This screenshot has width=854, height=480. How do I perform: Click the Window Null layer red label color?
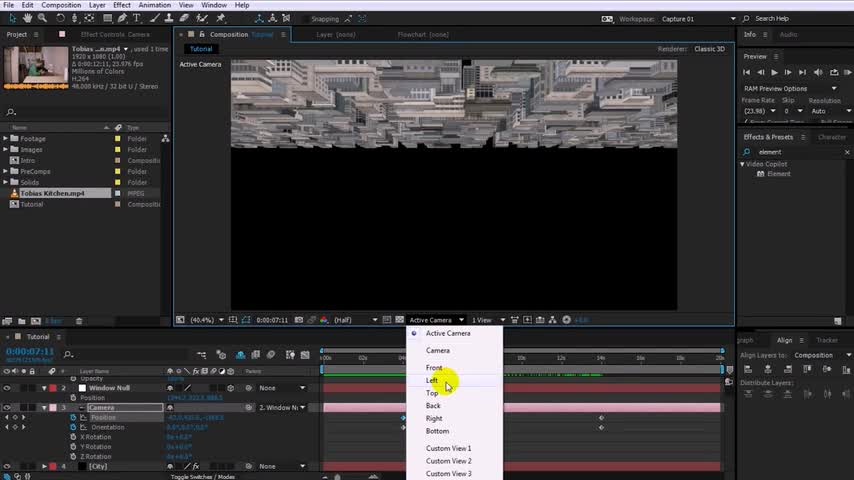coord(53,388)
